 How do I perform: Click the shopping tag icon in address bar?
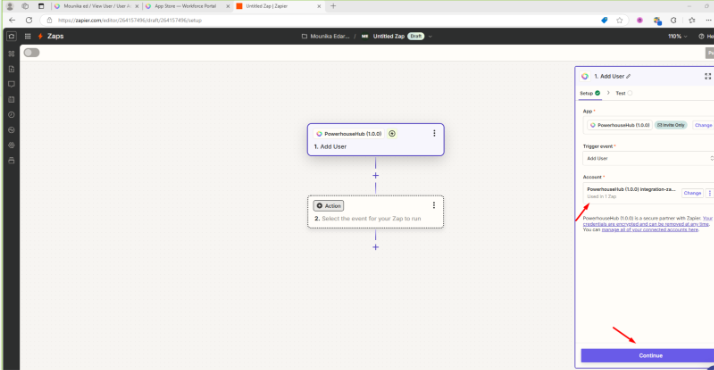[x=604, y=20]
